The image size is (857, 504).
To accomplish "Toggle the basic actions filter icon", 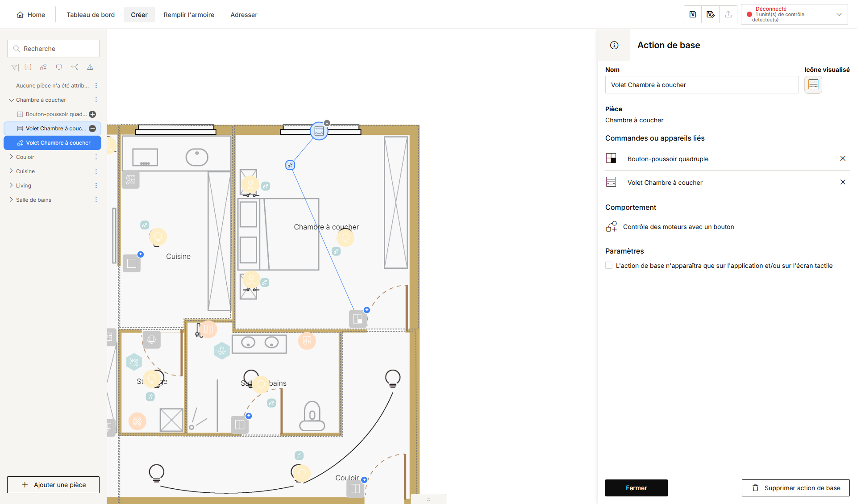I will (x=43, y=67).
